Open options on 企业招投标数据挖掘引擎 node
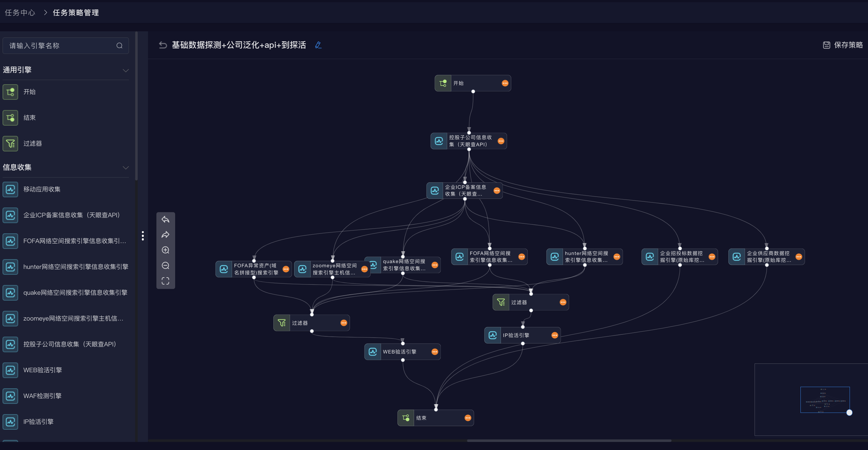868x450 pixels. click(712, 257)
